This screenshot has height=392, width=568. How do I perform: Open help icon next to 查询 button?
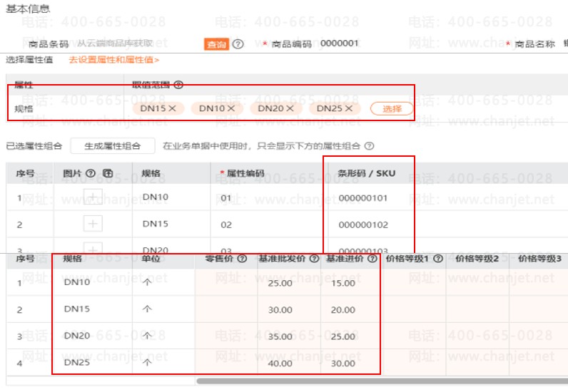[238, 44]
